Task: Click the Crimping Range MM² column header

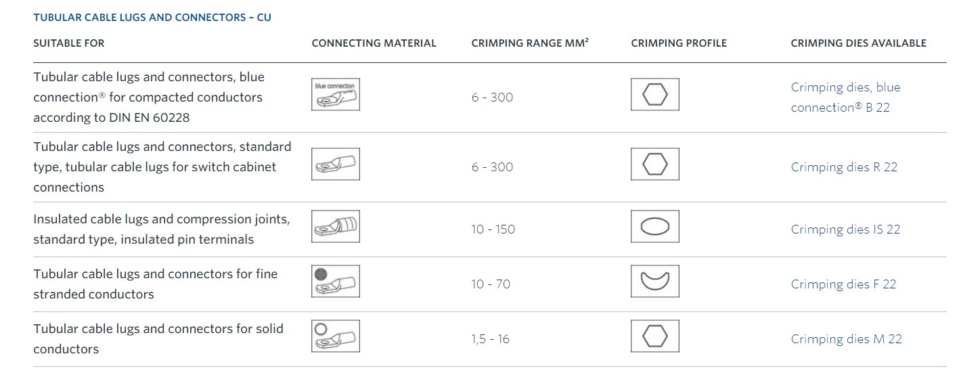Action: tap(530, 43)
